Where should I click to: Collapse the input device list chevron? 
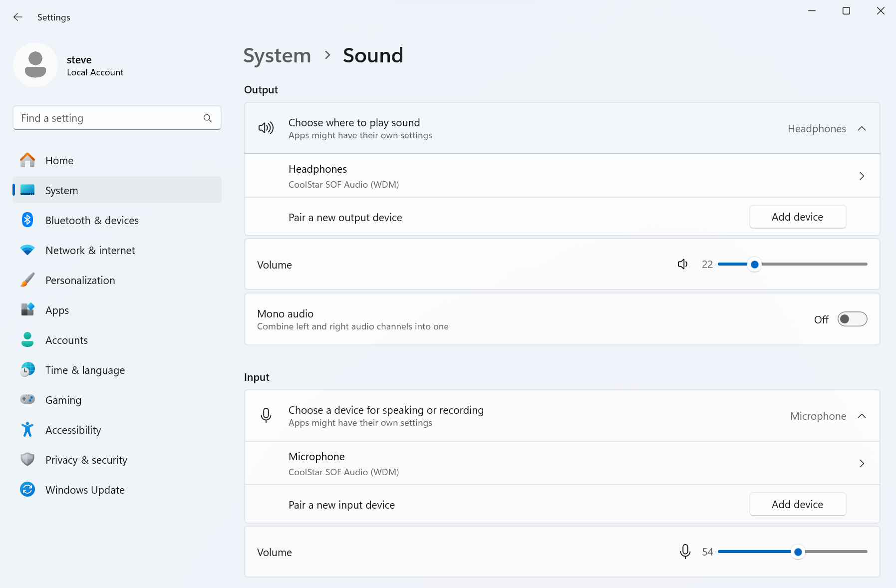(x=862, y=416)
